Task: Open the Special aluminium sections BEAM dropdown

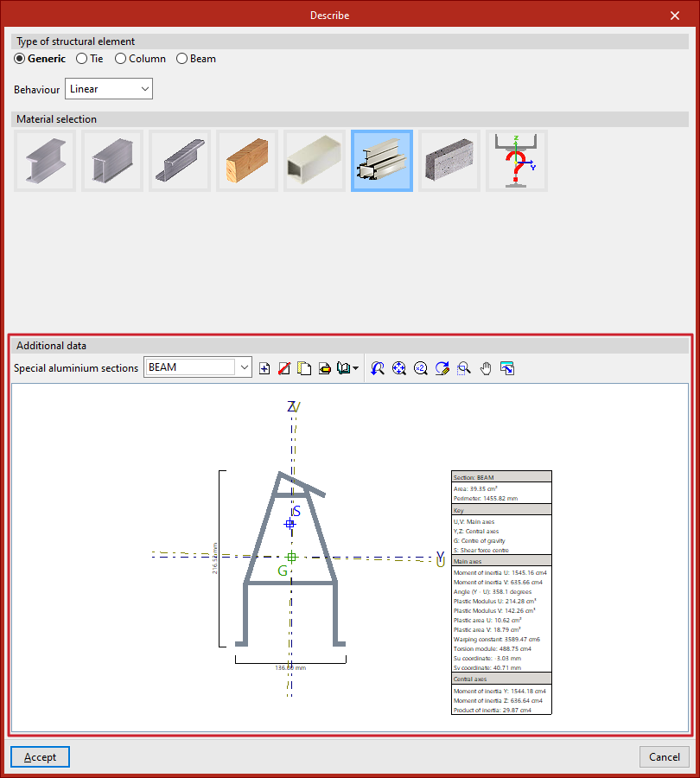Action: click(x=198, y=367)
